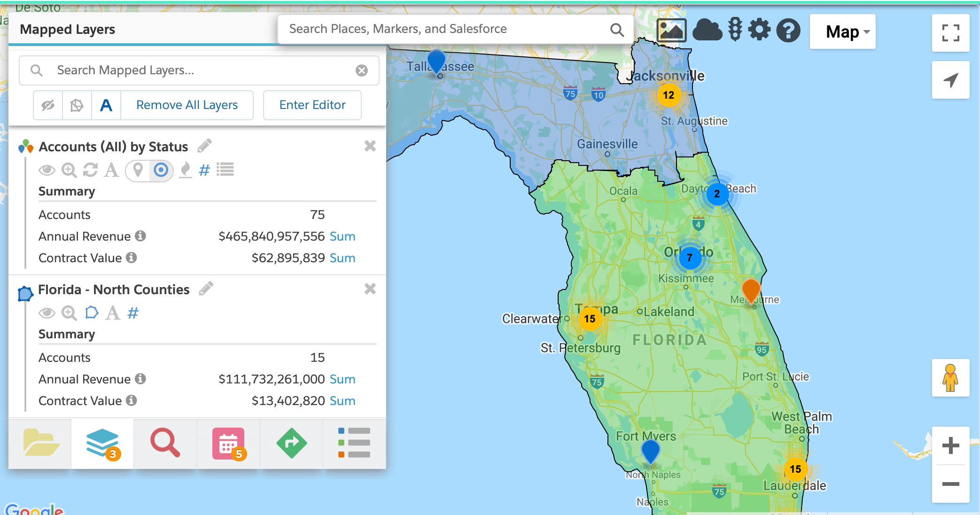Viewport: 980px width, 515px height.
Task: Open Sum aggregate for Florida Contract Value
Action: pyautogui.click(x=342, y=401)
